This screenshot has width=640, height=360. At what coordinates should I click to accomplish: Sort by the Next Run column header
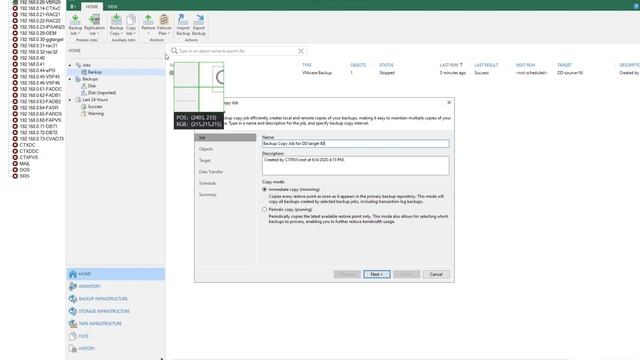525,65
